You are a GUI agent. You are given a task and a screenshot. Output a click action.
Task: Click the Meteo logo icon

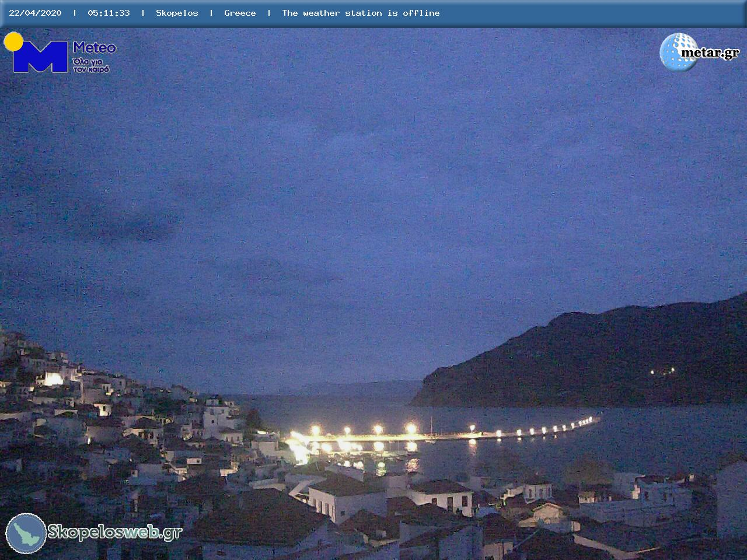(36, 52)
